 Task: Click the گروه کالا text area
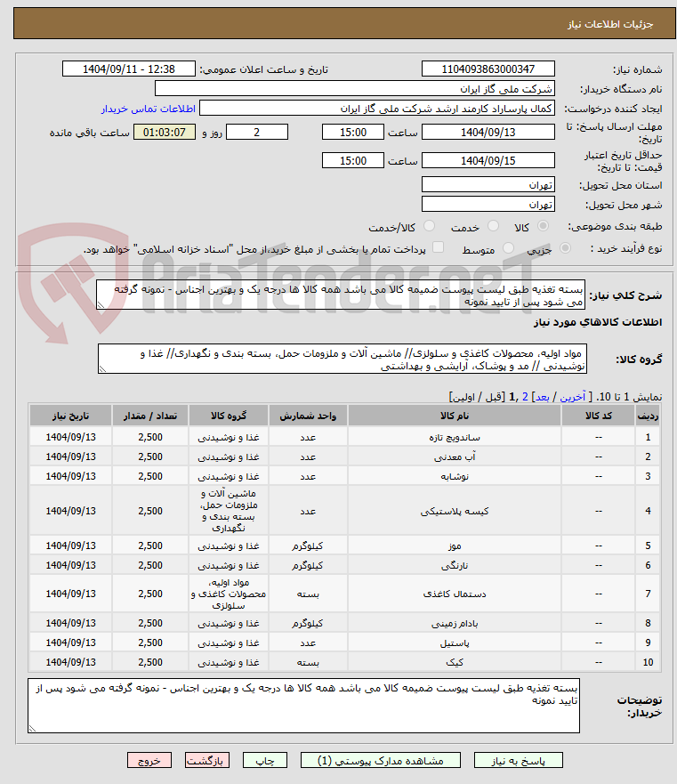point(343,359)
